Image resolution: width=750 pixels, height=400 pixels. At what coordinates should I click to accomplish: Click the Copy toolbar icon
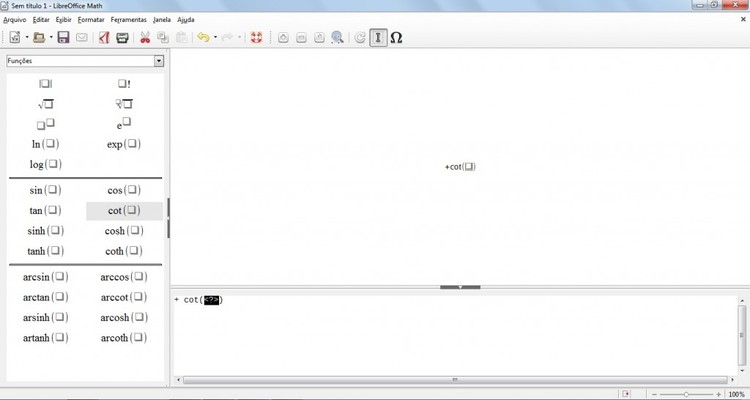163,37
